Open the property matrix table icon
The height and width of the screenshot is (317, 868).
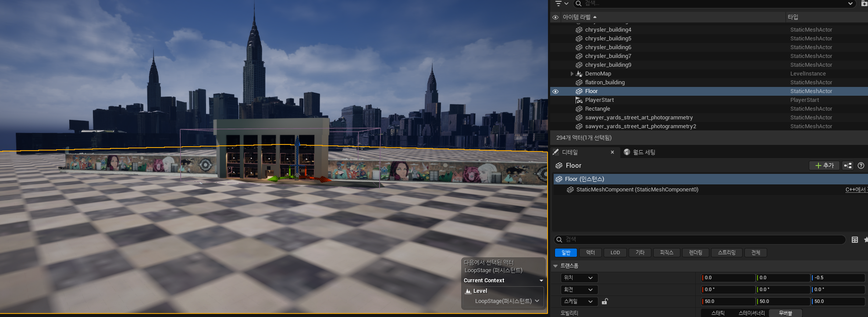[855, 240]
